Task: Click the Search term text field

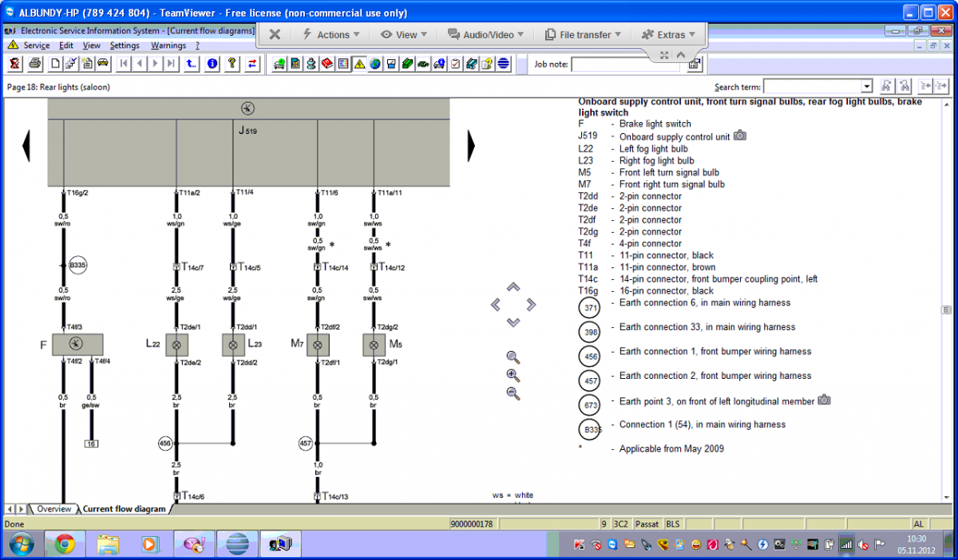Action: point(812,86)
